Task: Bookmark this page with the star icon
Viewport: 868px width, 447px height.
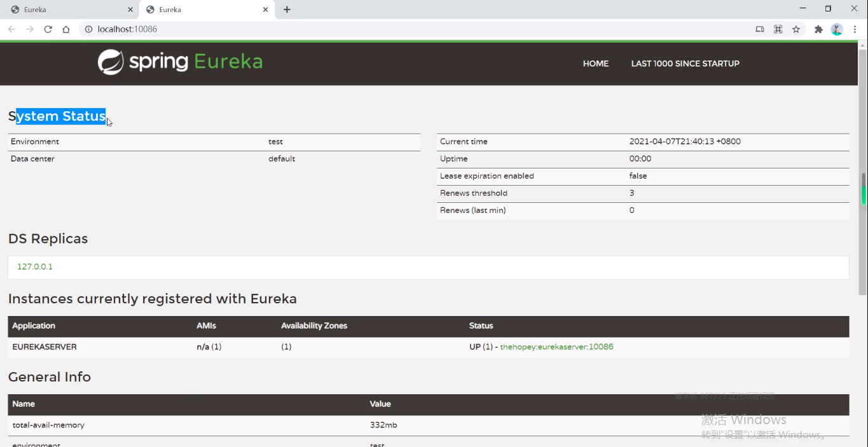Action: click(x=796, y=29)
